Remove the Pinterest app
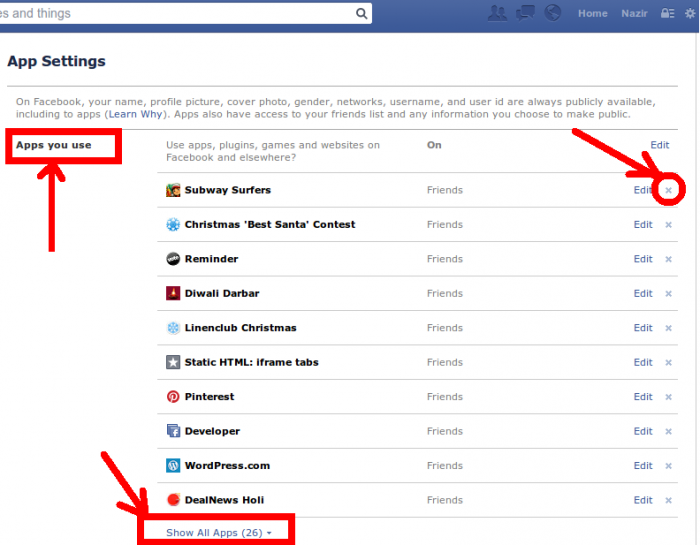Image resolution: width=700 pixels, height=545 pixels. (668, 397)
